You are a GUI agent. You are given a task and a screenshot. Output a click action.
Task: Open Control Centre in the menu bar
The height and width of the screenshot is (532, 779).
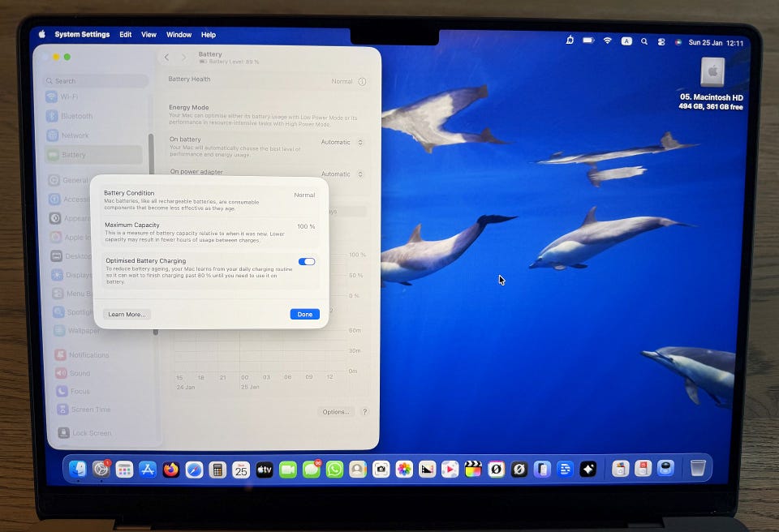coord(661,42)
